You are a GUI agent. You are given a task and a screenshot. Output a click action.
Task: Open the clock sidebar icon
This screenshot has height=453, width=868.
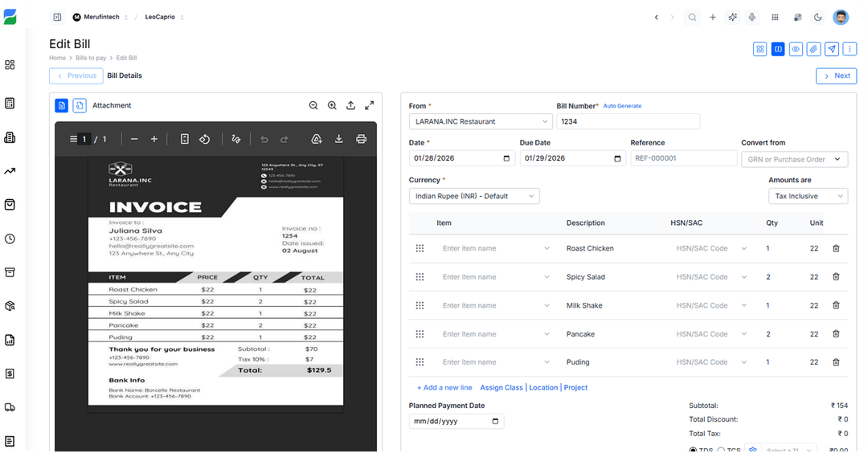[x=10, y=239]
